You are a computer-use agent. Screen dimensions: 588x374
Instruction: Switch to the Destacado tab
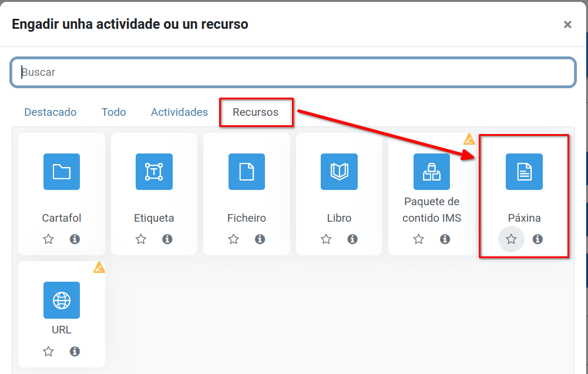coord(51,112)
